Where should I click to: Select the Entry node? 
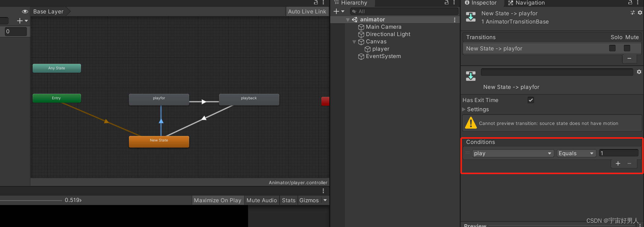click(57, 98)
